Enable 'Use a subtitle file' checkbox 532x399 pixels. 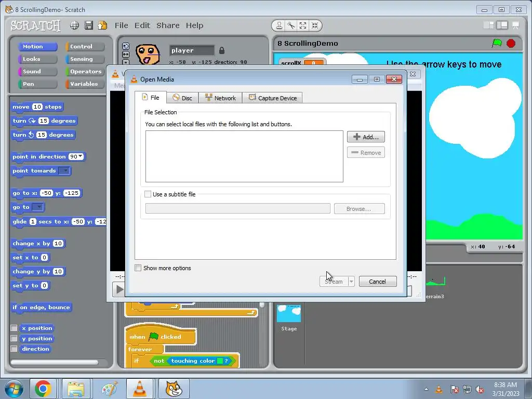coord(148,194)
